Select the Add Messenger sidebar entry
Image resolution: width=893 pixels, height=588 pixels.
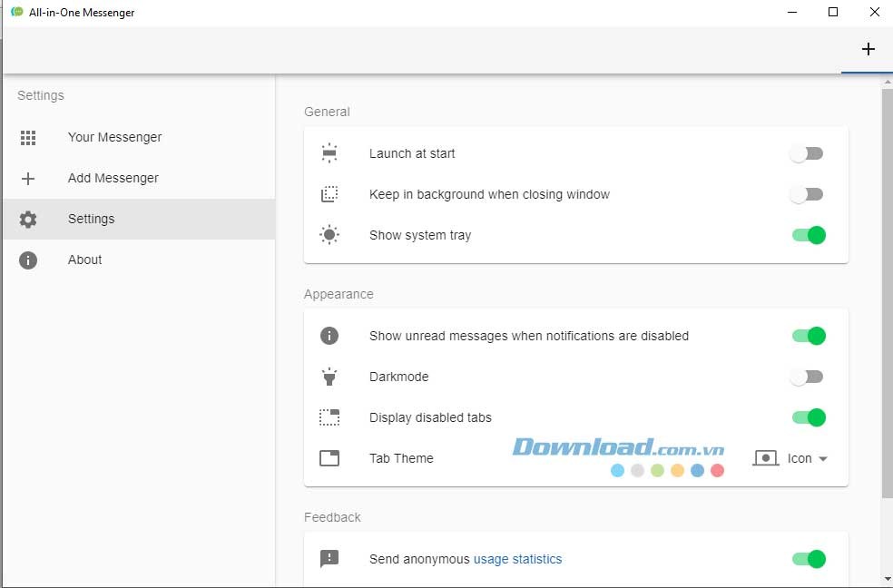pos(113,179)
